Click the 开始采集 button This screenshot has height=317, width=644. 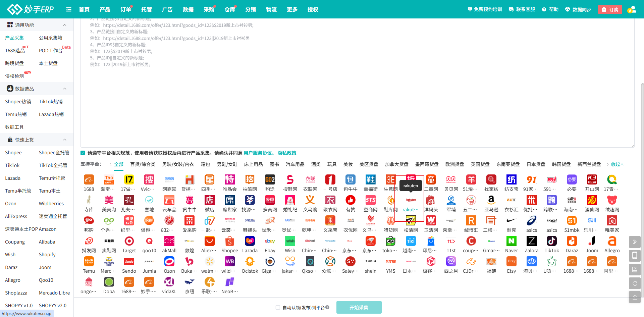[359, 307]
